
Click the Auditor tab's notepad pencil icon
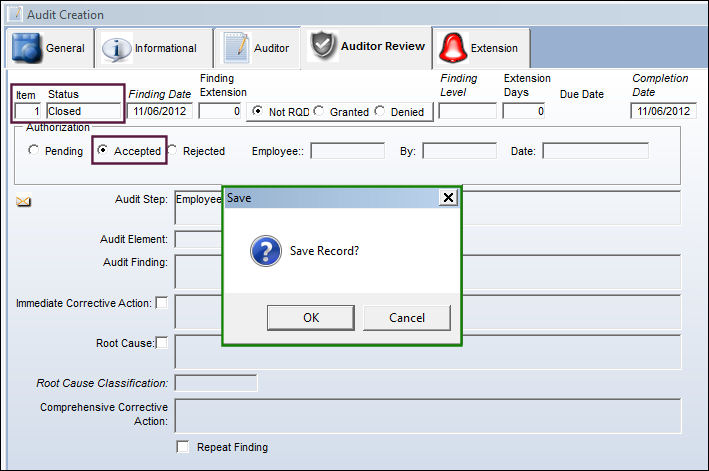point(236,48)
